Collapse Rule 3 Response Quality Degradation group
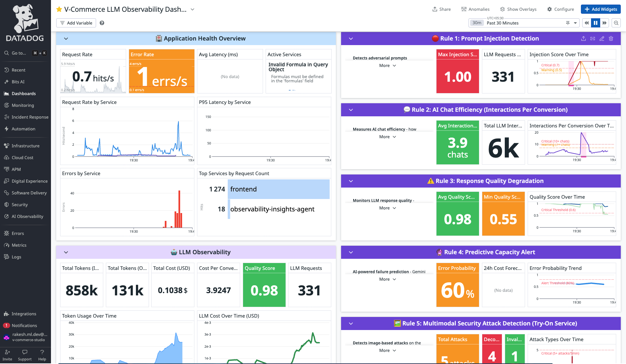This screenshot has width=626, height=364. (351, 181)
